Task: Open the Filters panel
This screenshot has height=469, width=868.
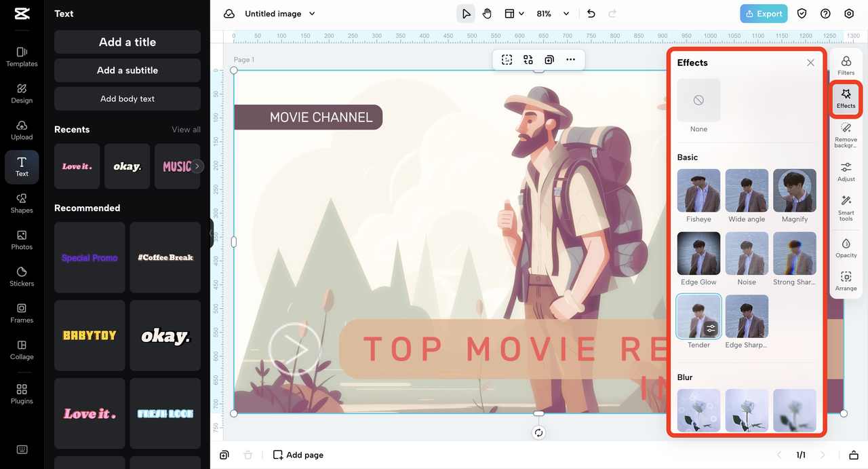Action: [x=846, y=65]
